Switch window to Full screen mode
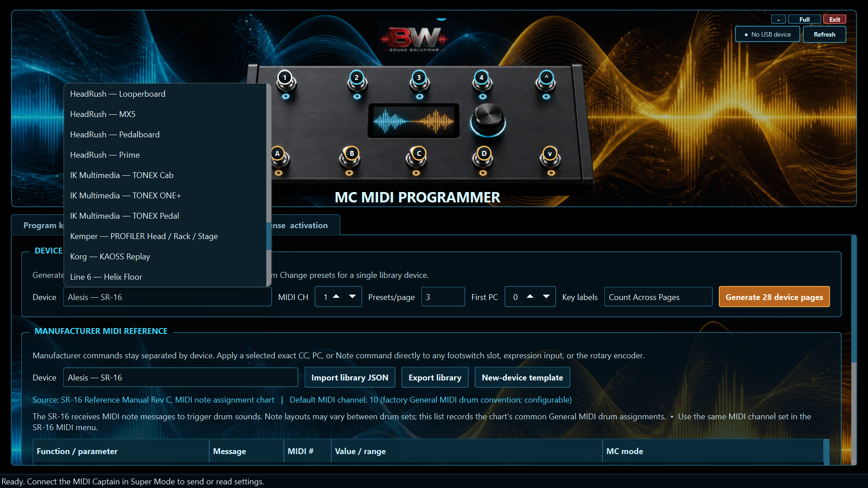Viewport: 868px width, 488px height. tap(804, 19)
